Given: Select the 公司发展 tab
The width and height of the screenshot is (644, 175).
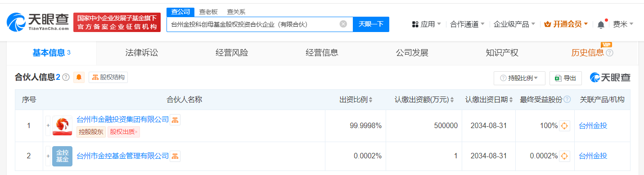Looking at the screenshot, I should 412,53.
